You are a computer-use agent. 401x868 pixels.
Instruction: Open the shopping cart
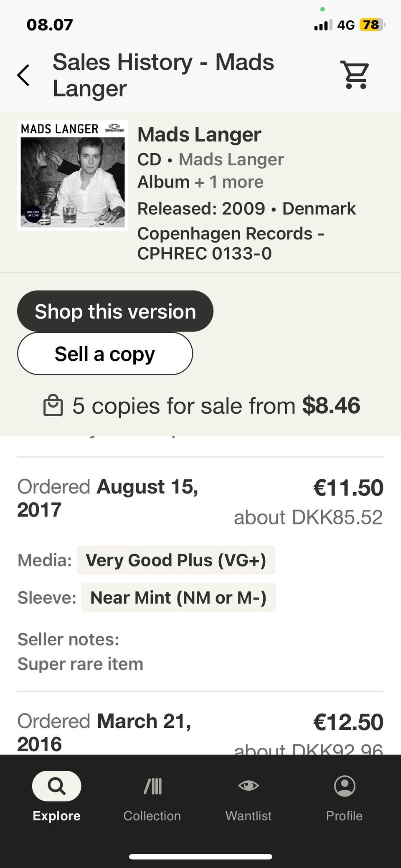355,75
